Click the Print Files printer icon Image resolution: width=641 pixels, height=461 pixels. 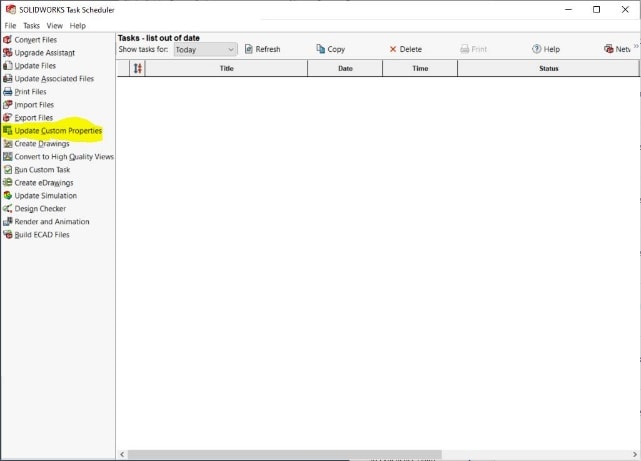click(x=7, y=92)
